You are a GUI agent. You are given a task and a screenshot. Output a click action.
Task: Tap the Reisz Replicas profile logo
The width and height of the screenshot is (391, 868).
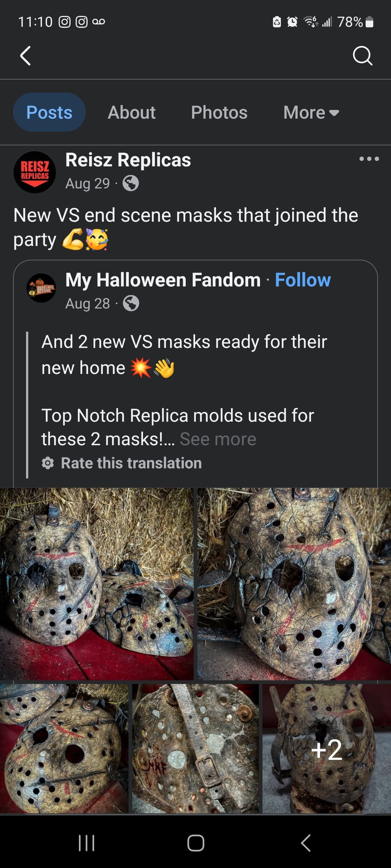coord(35,172)
